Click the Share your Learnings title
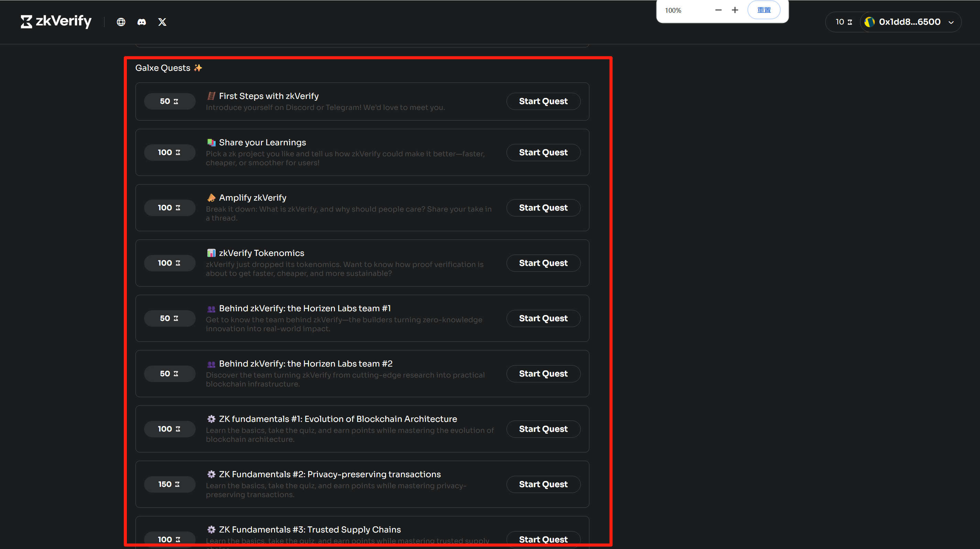Screen dimensions: 980x549 (262, 143)
